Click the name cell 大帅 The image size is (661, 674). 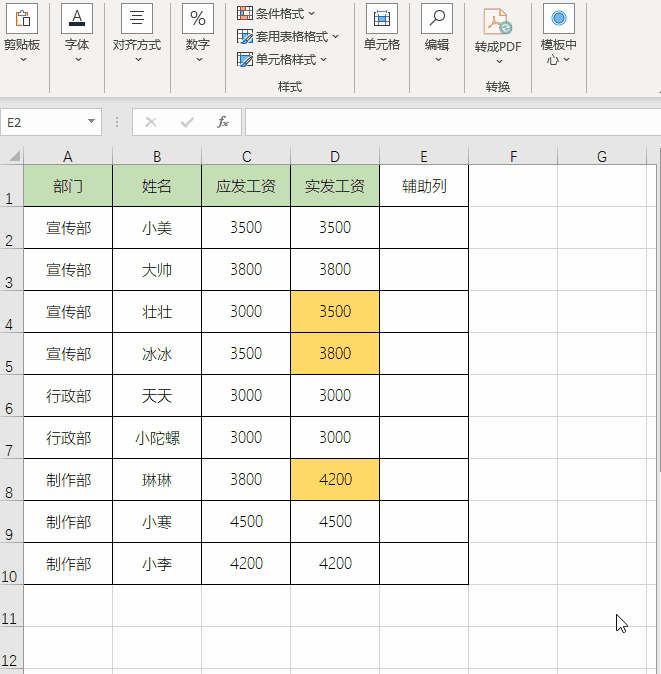(157, 270)
